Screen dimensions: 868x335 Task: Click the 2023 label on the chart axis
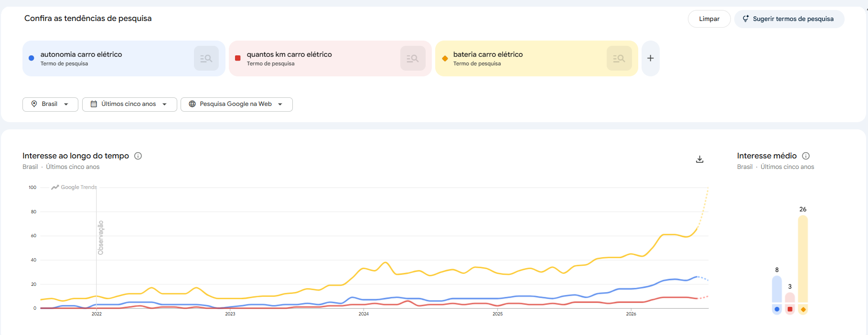point(230,314)
